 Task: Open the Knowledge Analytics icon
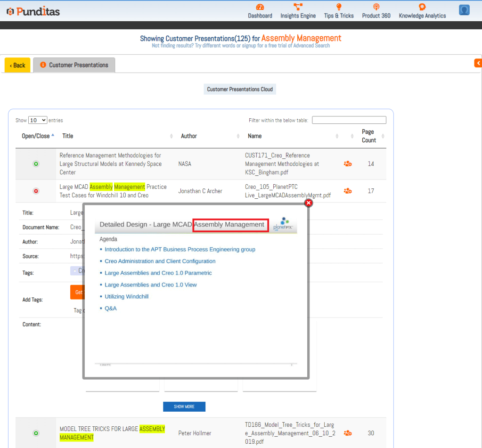(x=422, y=7)
